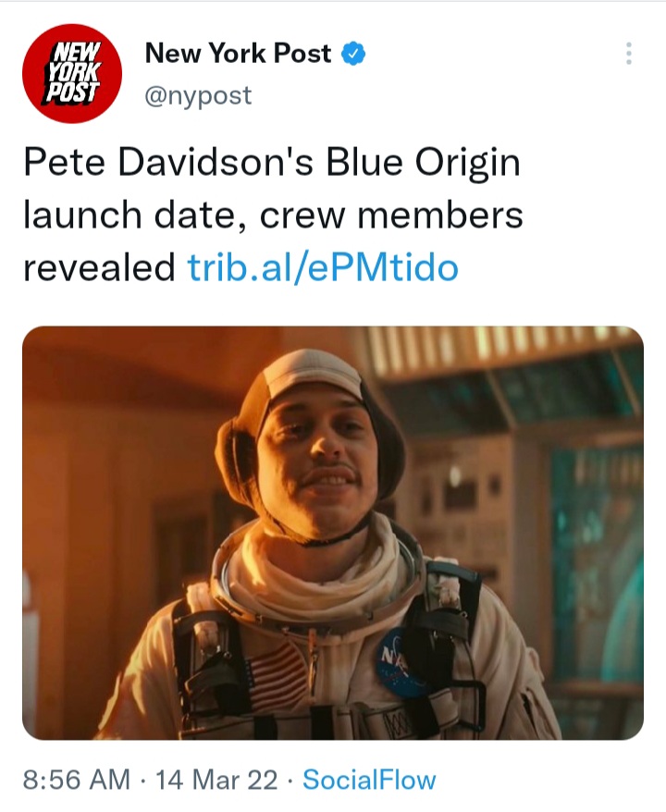Follow the trib.al/ePMtido article link
The image size is (666, 812).
click(323, 267)
